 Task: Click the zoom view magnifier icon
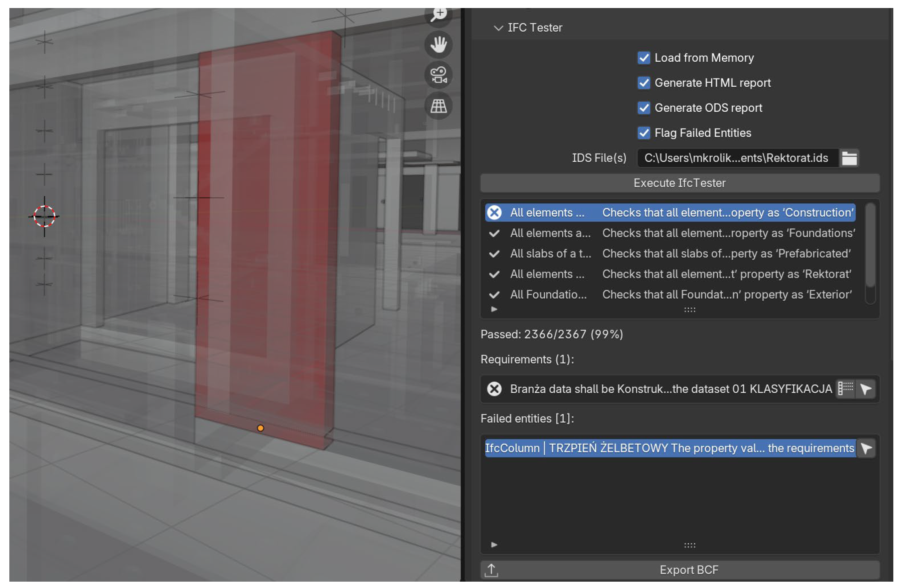(438, 15)
